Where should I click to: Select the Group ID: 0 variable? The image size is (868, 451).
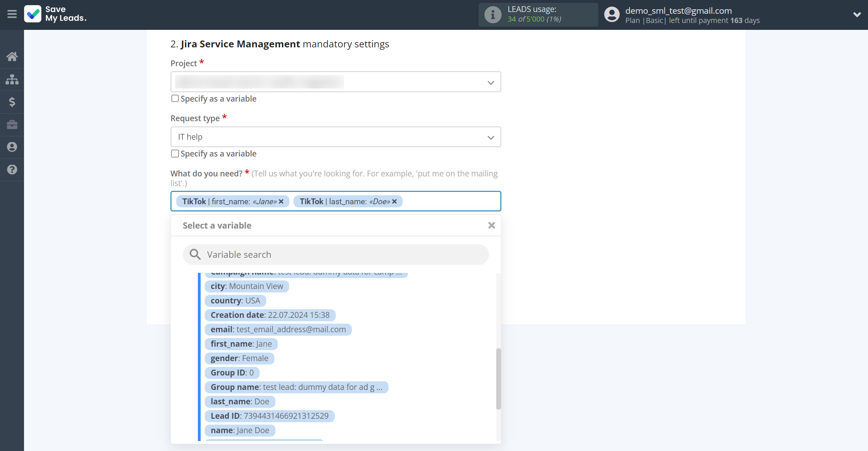(232, 373)
